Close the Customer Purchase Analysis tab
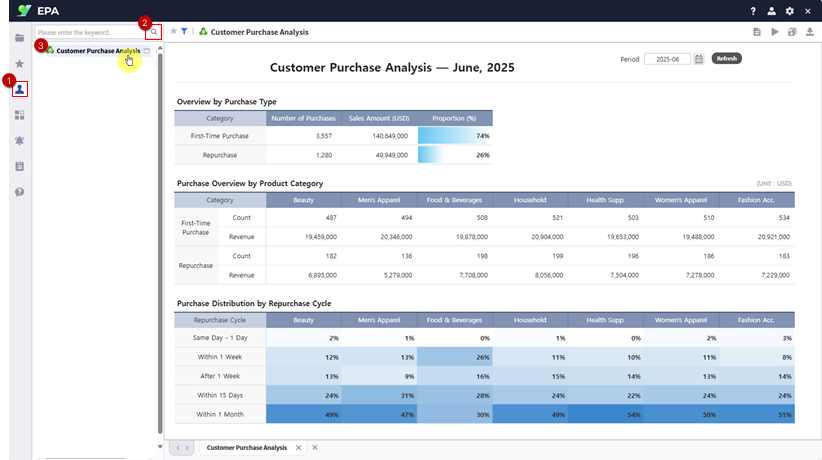Image resolution: width=822 pixels, height=460 pixels. [x=299, y=448]
